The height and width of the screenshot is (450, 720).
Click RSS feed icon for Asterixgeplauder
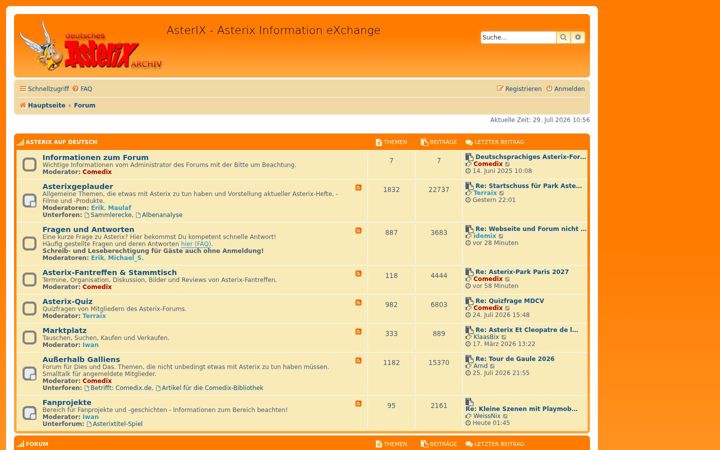(x=358, y=187)
